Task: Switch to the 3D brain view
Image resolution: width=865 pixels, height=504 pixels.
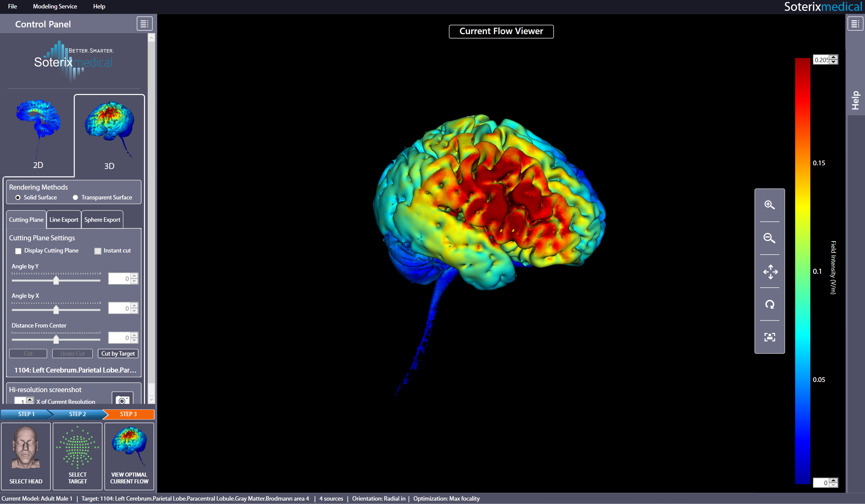Action: (x=109, y=135)
